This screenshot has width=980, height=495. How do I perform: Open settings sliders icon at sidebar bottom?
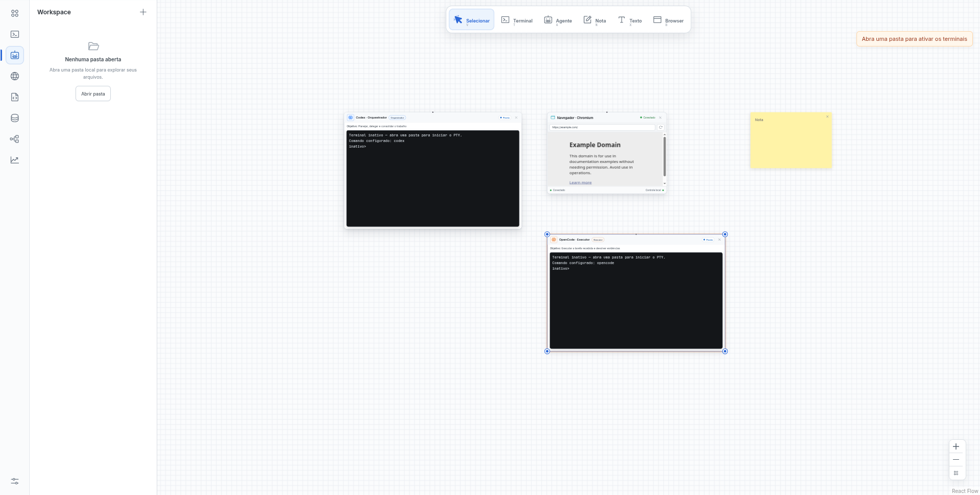click(x=15, y=481)
